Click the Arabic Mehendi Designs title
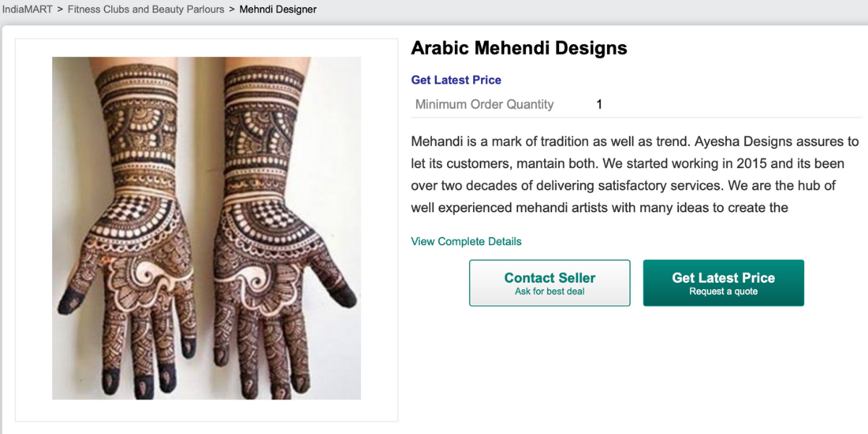 pyautogui.click(x=519, y=48)
